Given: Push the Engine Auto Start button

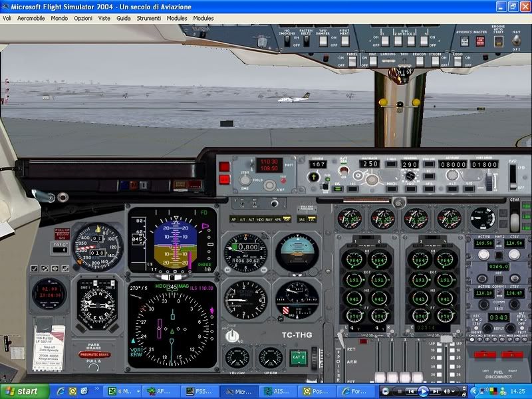Looking at the screenshot, I should pos(498,41).
